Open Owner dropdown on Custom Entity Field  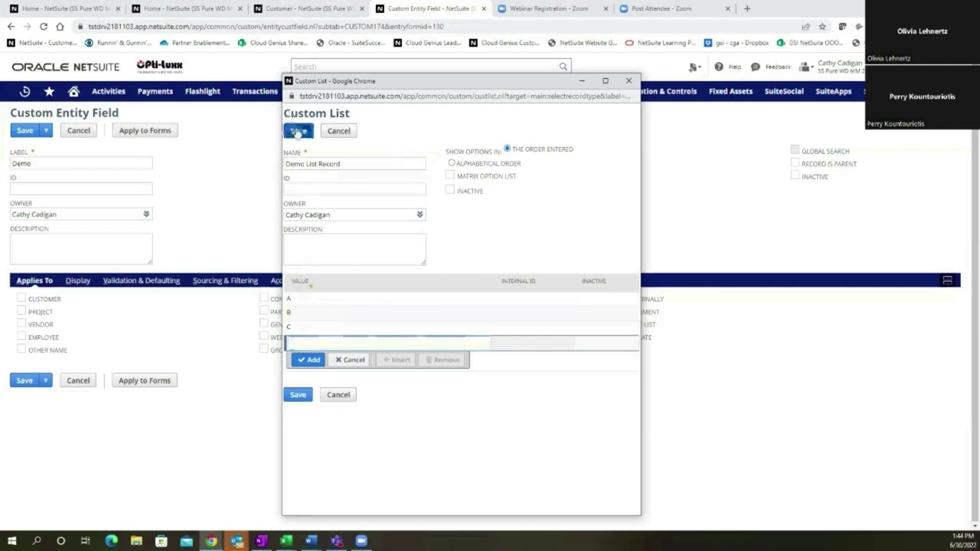click(x=146, y=214)
